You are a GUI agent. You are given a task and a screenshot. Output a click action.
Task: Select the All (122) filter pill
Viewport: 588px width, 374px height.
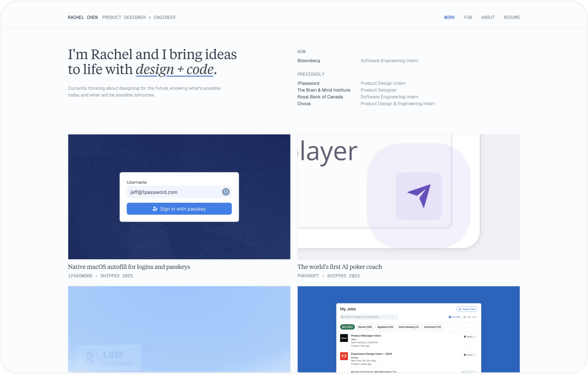tap(347, 327)
